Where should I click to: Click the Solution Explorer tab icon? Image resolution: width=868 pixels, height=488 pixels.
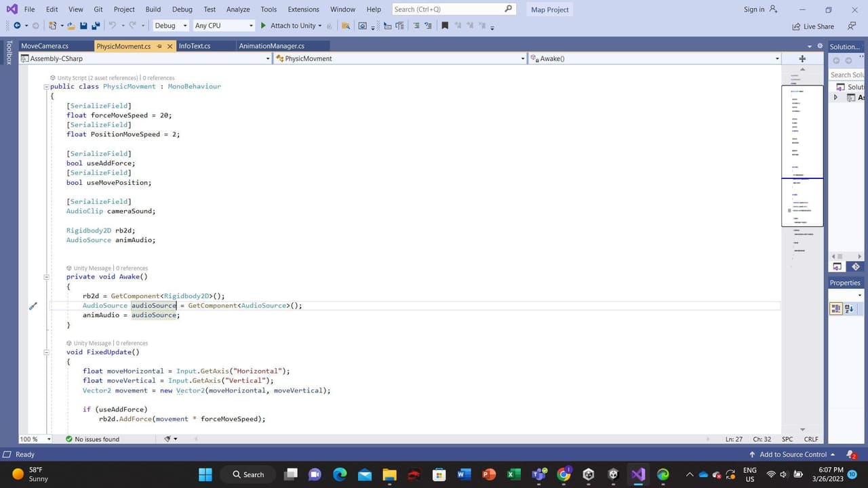[x=837, y=267]
